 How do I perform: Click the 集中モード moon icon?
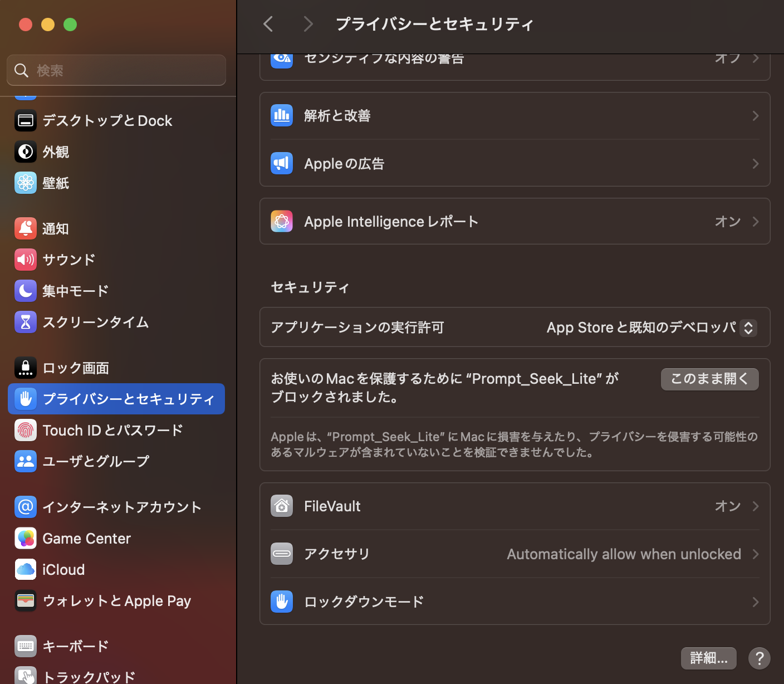click(x=26, y=291)
